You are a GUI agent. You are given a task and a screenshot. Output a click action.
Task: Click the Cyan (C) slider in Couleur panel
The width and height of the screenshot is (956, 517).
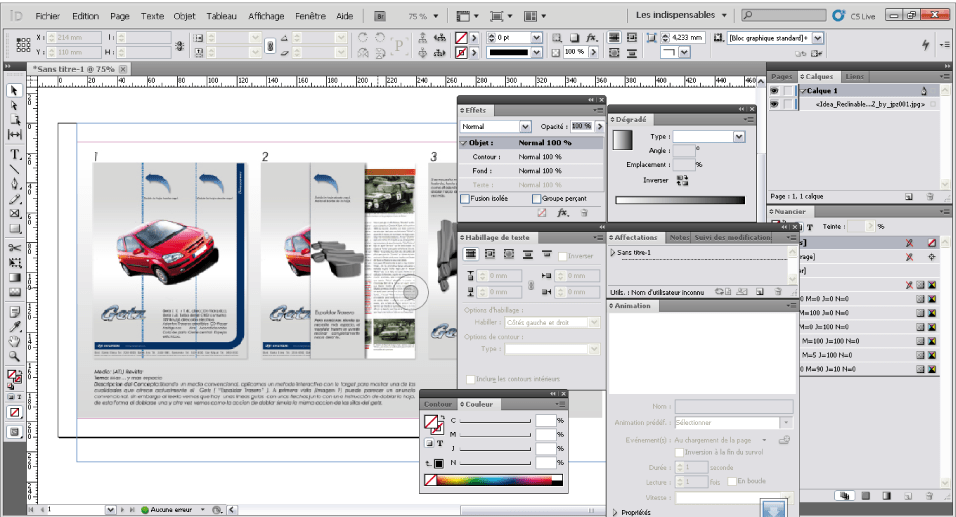coord(494,421)
